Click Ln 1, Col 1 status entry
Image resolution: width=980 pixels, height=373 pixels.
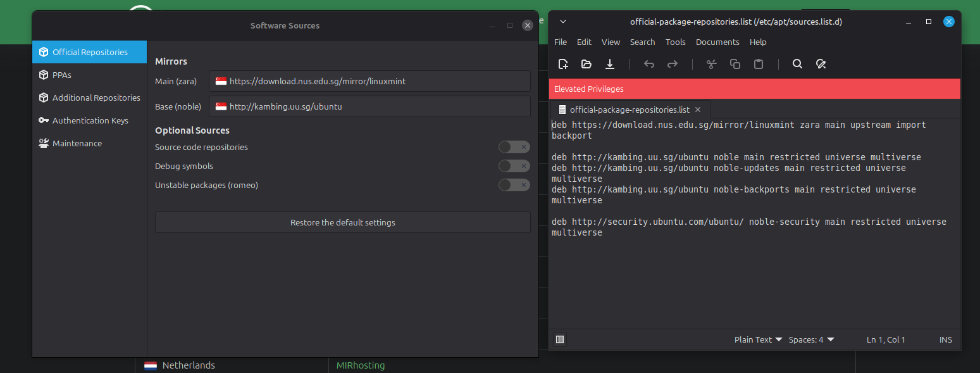pos(886,339)
